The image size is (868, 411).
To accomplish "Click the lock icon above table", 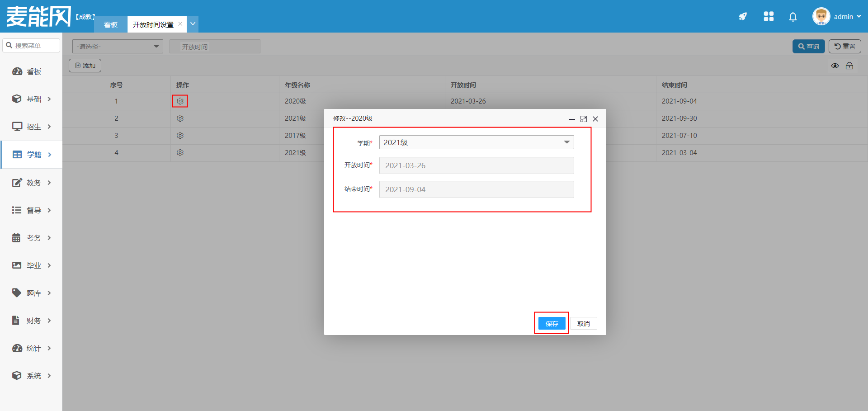I will click(849, 66).
